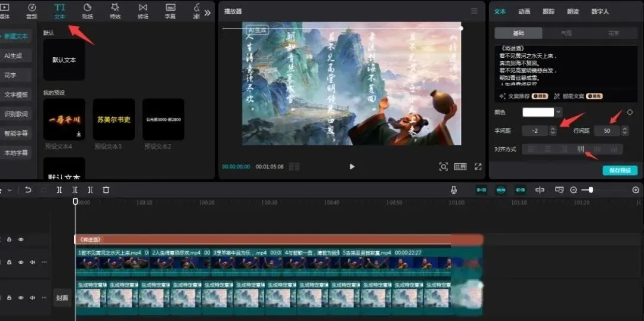644x321 pixels.
Task: Open the 比例 aspect ratio option
Action: point(460,166)
